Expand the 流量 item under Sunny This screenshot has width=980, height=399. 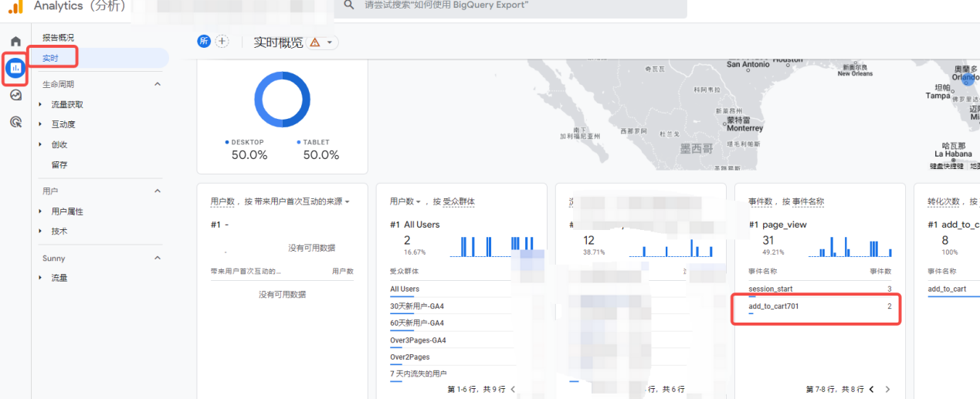click(x=59, y=278)
